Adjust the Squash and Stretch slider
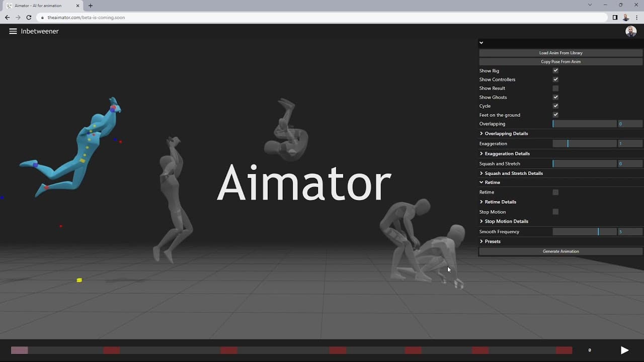644x362 pixels. [x=584, y=163]
